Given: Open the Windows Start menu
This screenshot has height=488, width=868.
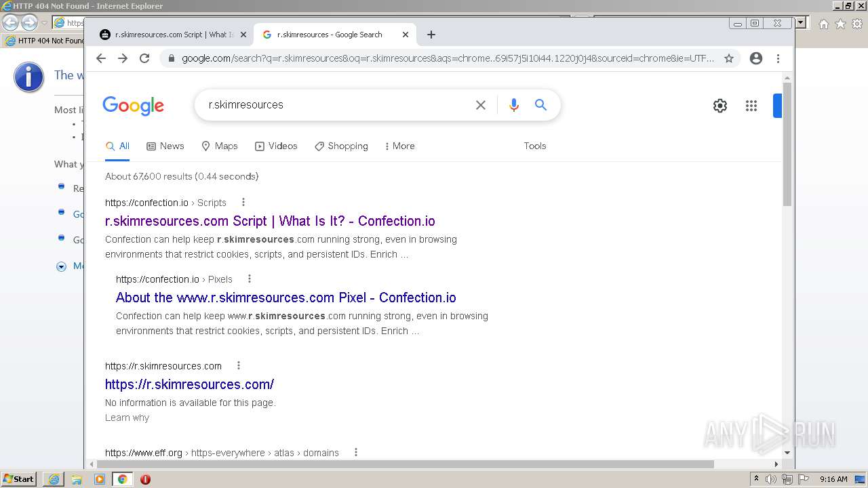Looking at the screenshot, I should [19, 479].
